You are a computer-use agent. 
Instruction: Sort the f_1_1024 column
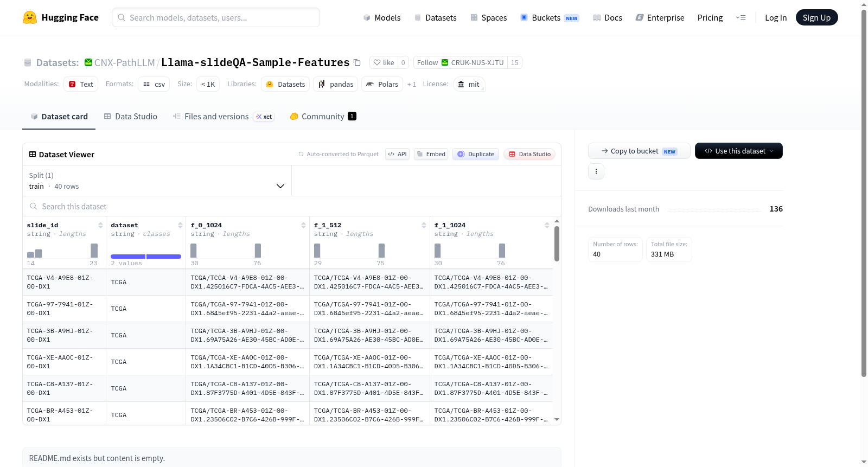coord(547,225)
